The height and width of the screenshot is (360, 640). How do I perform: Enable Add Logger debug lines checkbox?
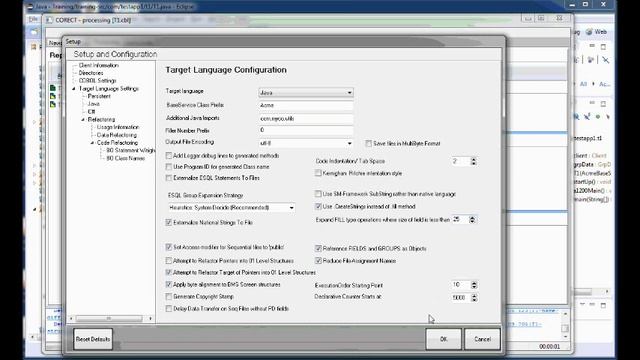(x=169, y=156)
